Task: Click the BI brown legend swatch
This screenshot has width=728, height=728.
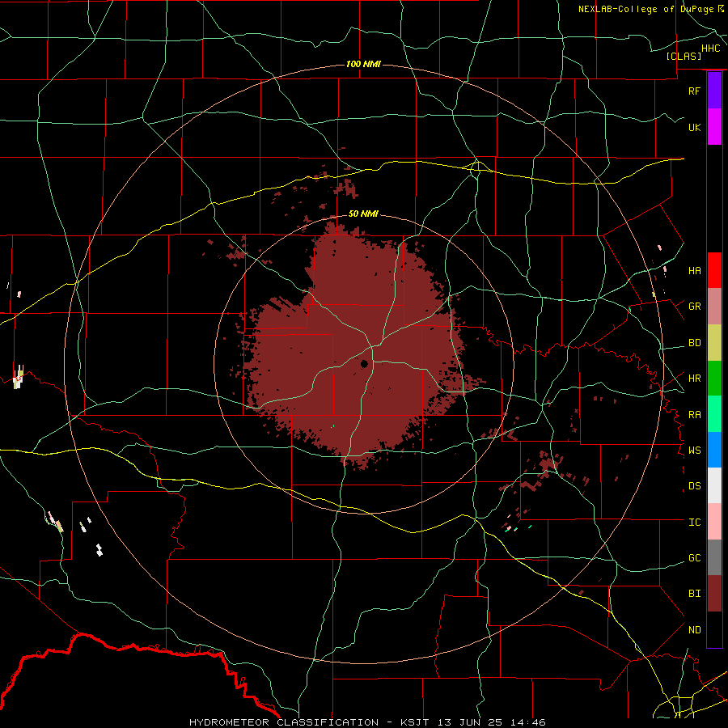Action: [714, 594]
